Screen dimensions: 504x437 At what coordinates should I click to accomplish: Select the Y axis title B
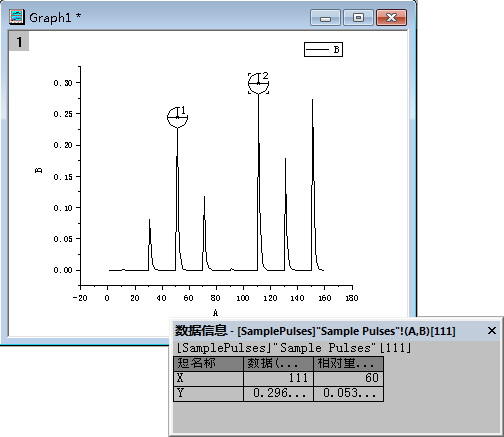(39, 170)
